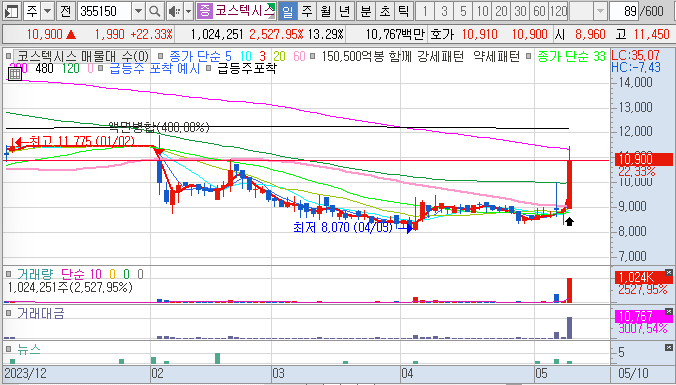Click the 주 market type button
This screenshot has width=676, height=385.
32,11
